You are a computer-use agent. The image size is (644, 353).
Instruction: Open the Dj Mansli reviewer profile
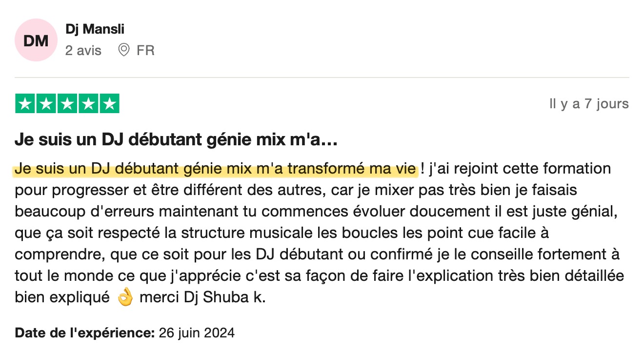click(x=95, y=29)
